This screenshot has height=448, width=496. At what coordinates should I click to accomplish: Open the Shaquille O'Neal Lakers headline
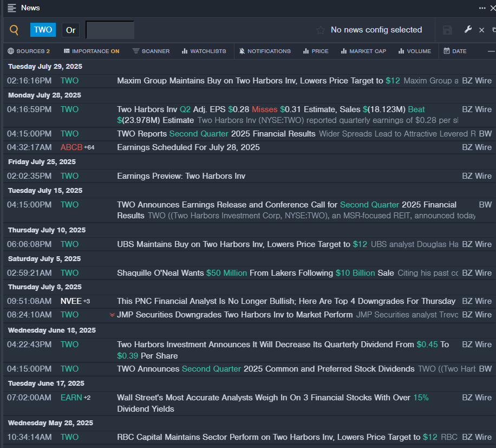pos(256,273)
